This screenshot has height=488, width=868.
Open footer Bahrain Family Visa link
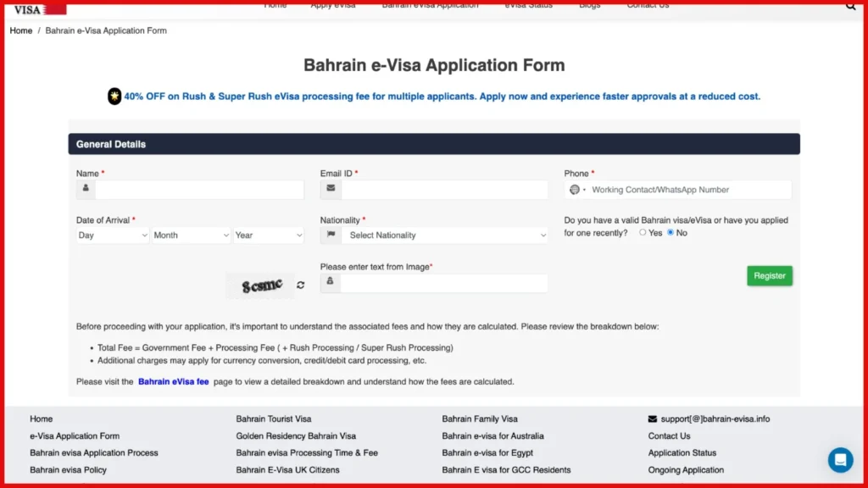click(x=480, y=419)
